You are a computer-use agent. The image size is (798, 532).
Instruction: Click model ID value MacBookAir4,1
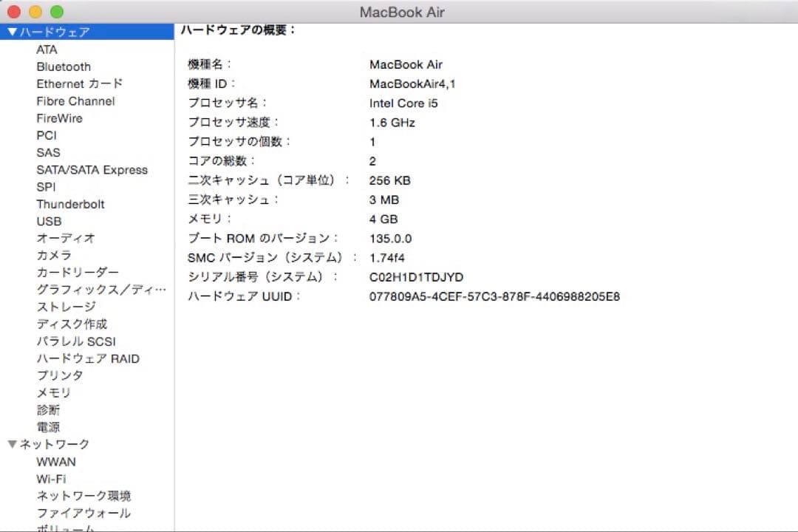click(x=412, y=84)
